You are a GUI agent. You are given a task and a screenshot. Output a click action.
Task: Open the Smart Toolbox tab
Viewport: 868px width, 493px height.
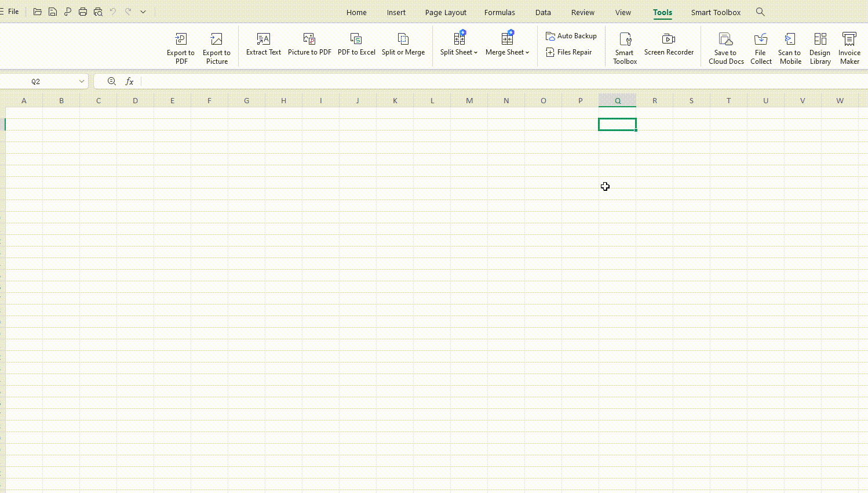tap(716, 12)
